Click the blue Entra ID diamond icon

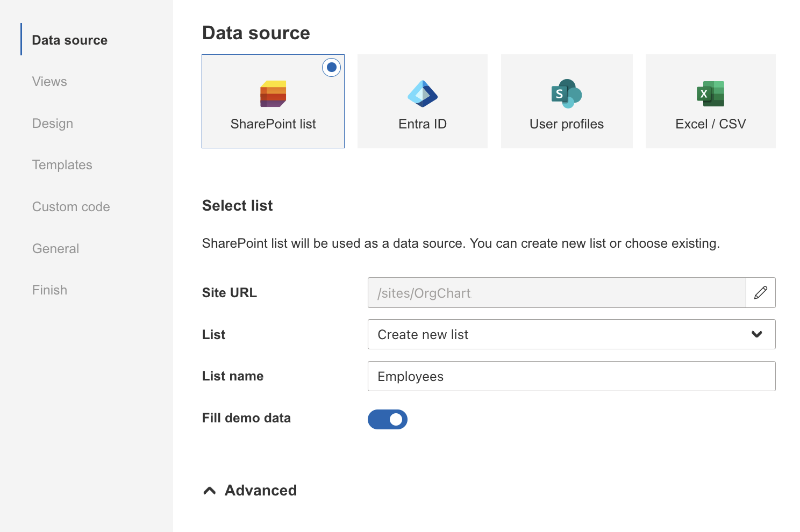click(x=423, y=92)
